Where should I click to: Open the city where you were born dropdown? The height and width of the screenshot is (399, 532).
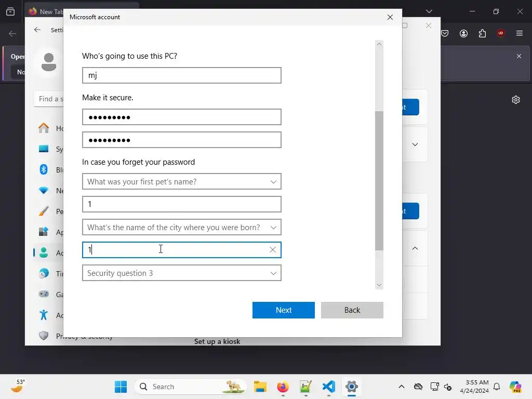[181, 227]
